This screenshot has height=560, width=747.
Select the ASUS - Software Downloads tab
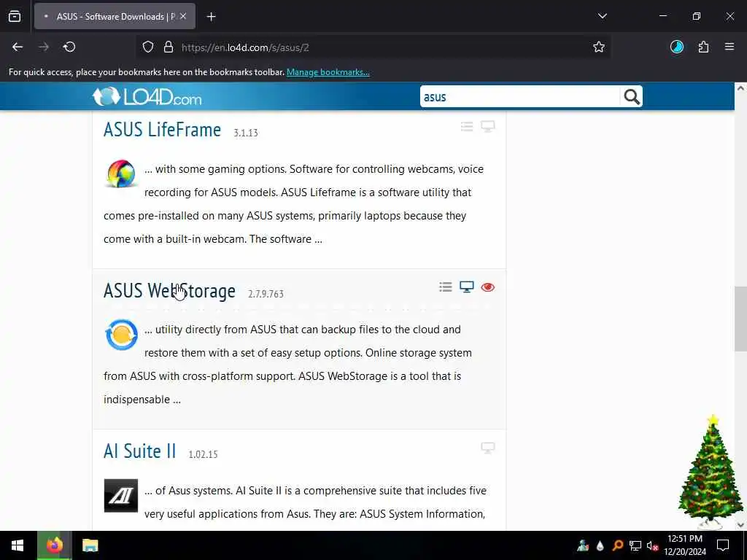point(115,17)
